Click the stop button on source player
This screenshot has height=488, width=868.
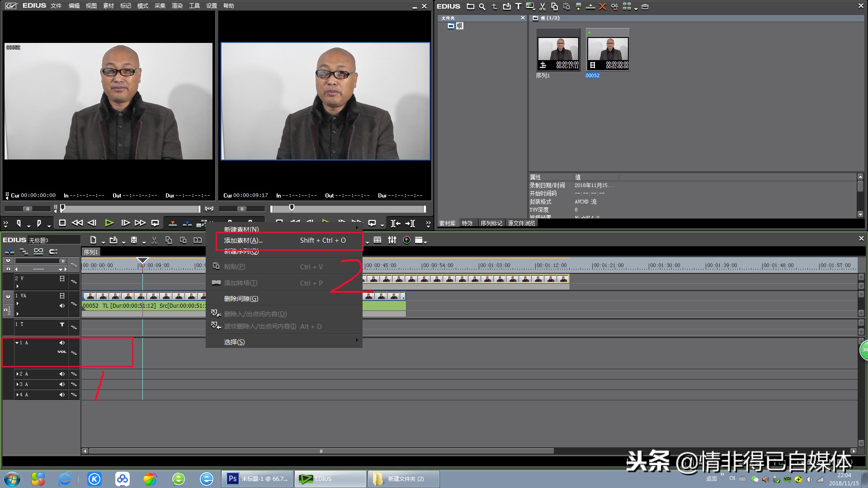click(62, 223)
